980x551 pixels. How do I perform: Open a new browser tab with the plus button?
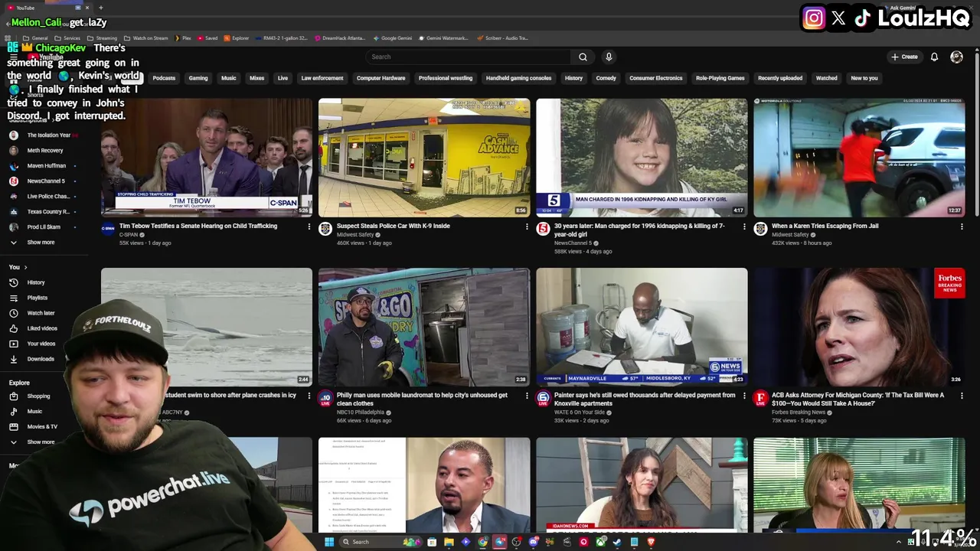click(100, 8)
